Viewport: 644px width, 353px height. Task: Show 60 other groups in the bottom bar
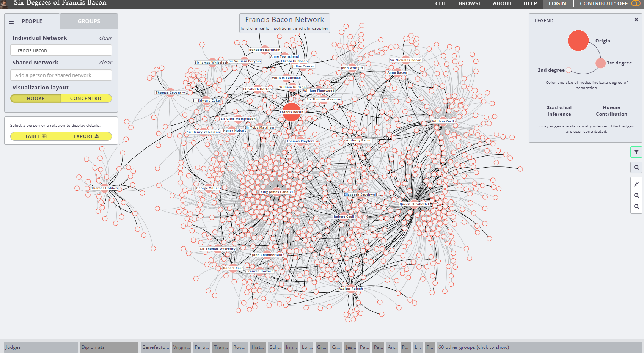pyautogui.click(x=539, y=347)
